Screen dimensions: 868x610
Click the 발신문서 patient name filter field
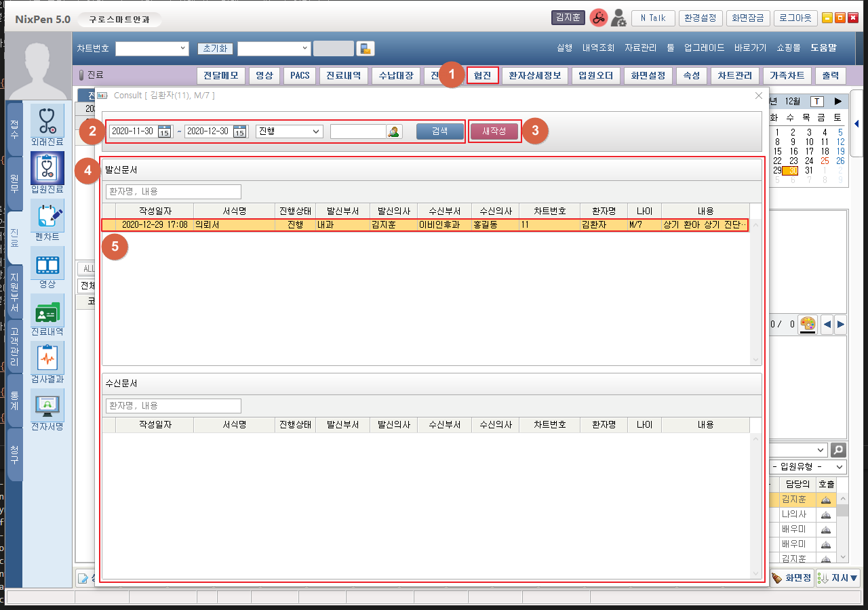coord(174,192)
